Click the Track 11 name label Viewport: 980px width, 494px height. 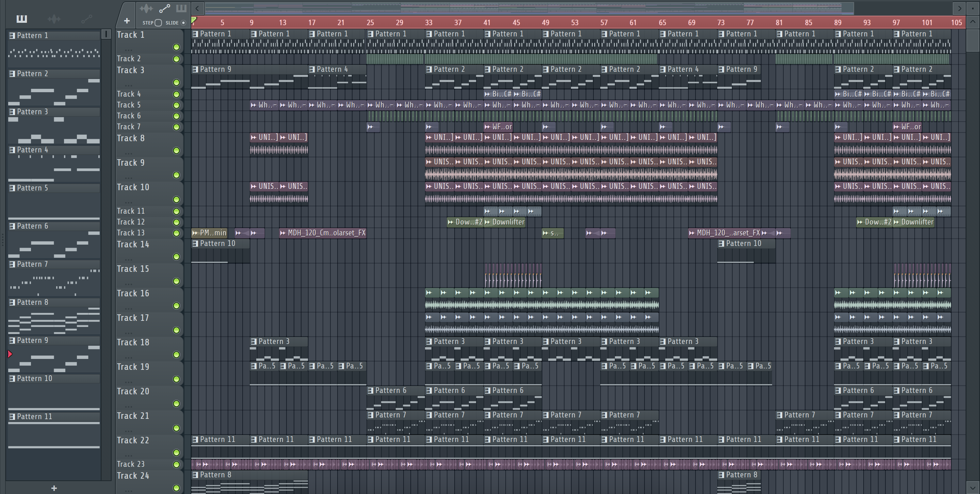(130, 211)
